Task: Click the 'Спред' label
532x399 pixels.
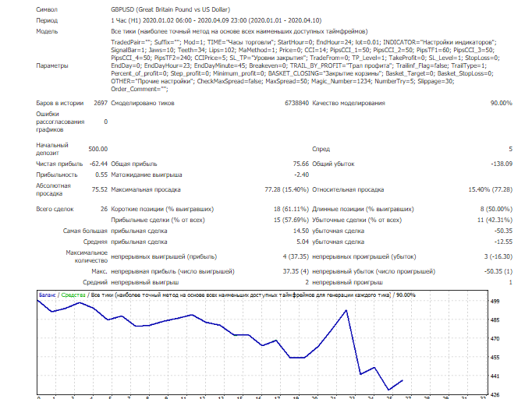Action: pyautogui.click(x=321, y=149)
